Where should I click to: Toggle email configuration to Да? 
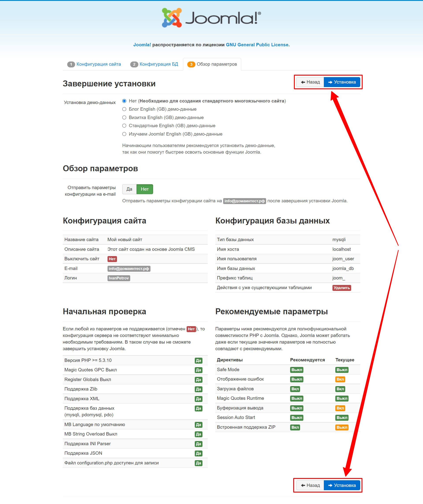point(129,189)
